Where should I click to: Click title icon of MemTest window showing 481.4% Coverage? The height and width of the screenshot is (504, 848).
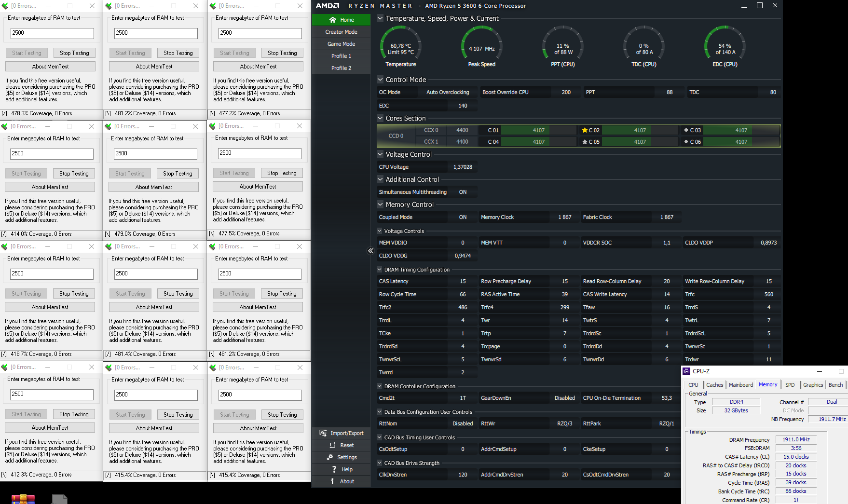click(x=109, y=246)
